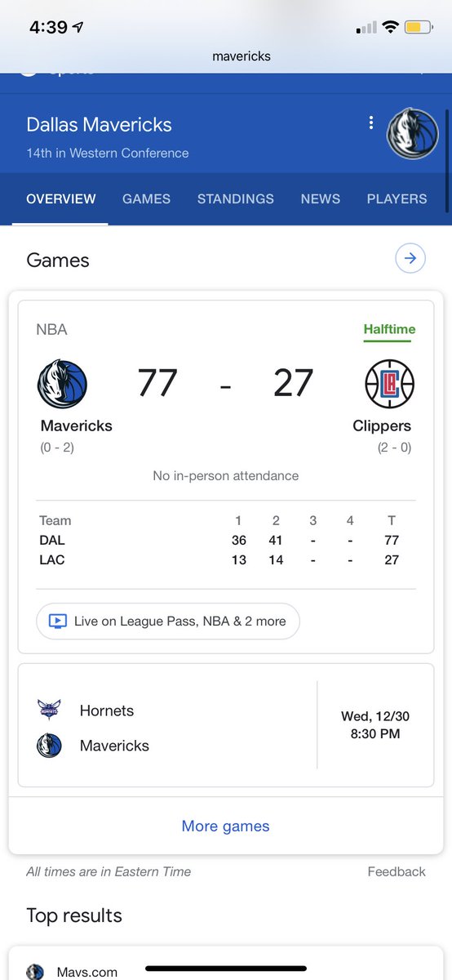Tap the Mavs.com favicon in Top results
This screenshot has height=980, width=452.
click(35, 972)
